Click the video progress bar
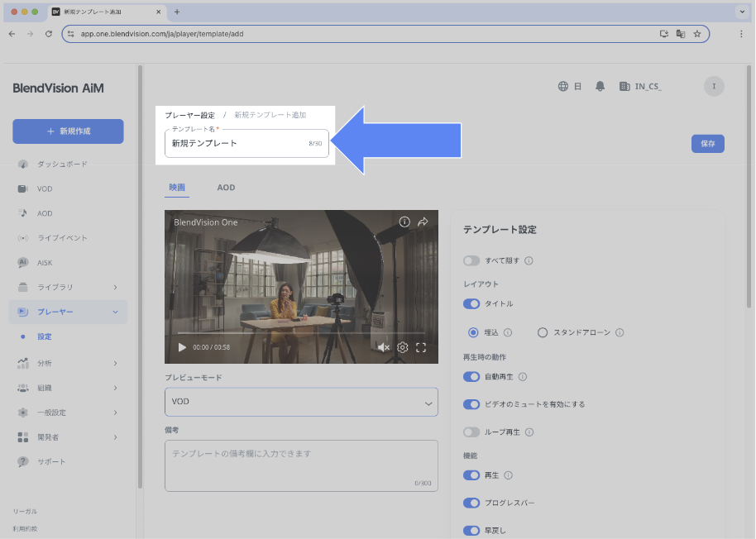Screen dimensions: 756x539 tap(301, 333)
